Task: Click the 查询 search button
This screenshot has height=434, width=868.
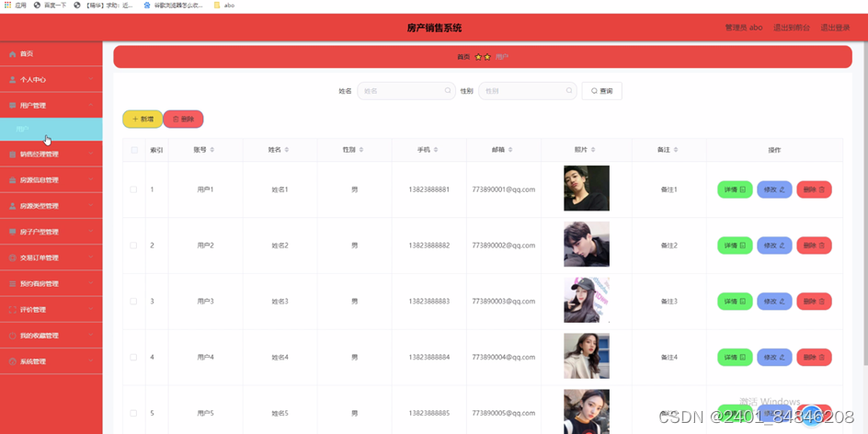Action: (601, 91)
